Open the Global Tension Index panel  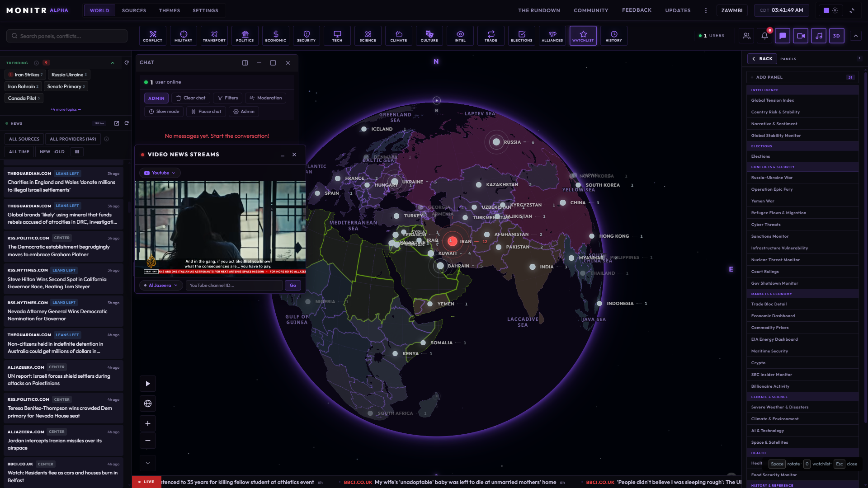pyautogui.click(x=802, y=100)
